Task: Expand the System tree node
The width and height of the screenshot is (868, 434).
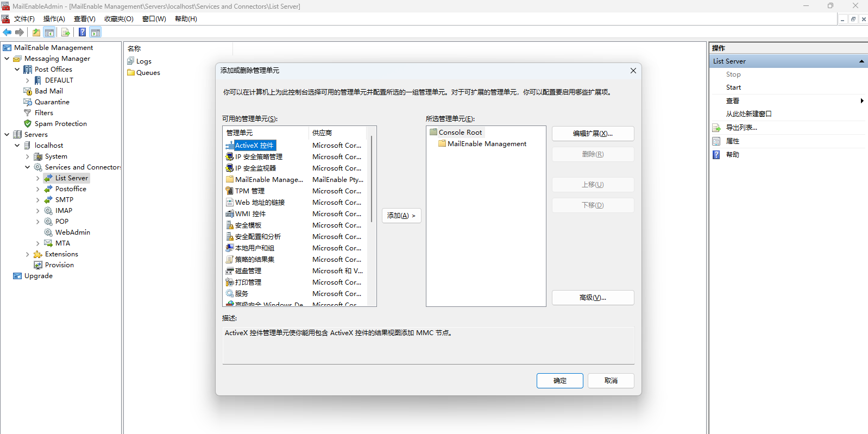Action: click(x=27, y=156)
